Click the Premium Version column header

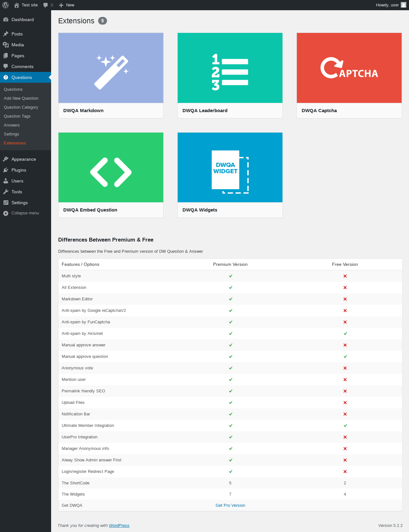click(x=230, y=265)
